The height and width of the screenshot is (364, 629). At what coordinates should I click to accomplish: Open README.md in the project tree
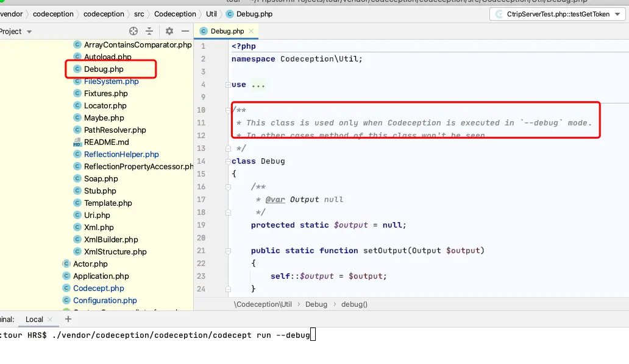pos(106,142)
